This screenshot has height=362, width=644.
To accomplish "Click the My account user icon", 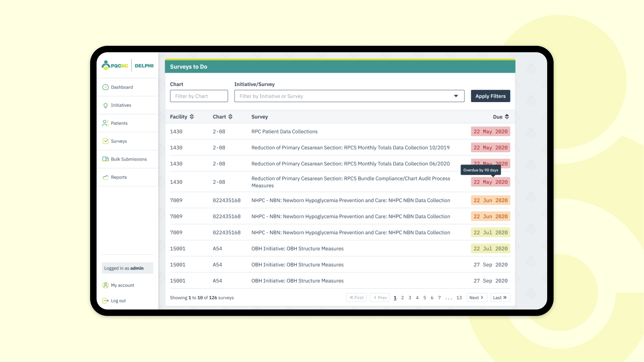I will click(105, 285).
